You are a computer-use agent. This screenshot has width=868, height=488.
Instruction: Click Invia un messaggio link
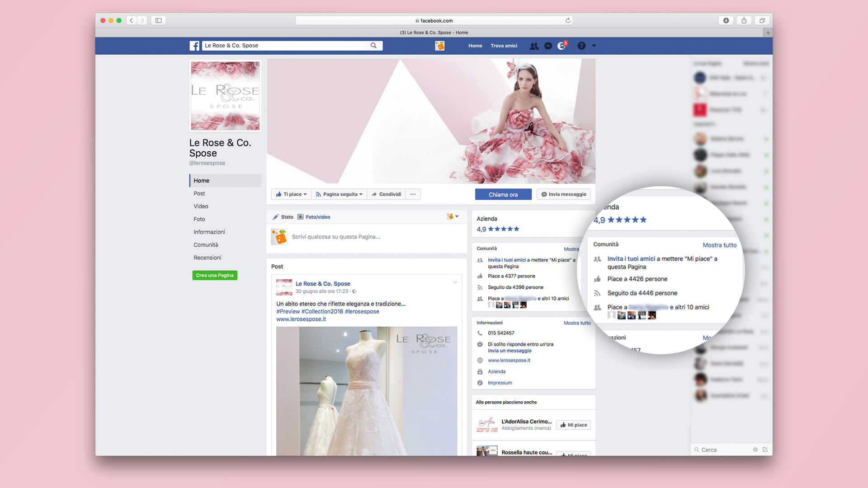click(x=509, y=351)
